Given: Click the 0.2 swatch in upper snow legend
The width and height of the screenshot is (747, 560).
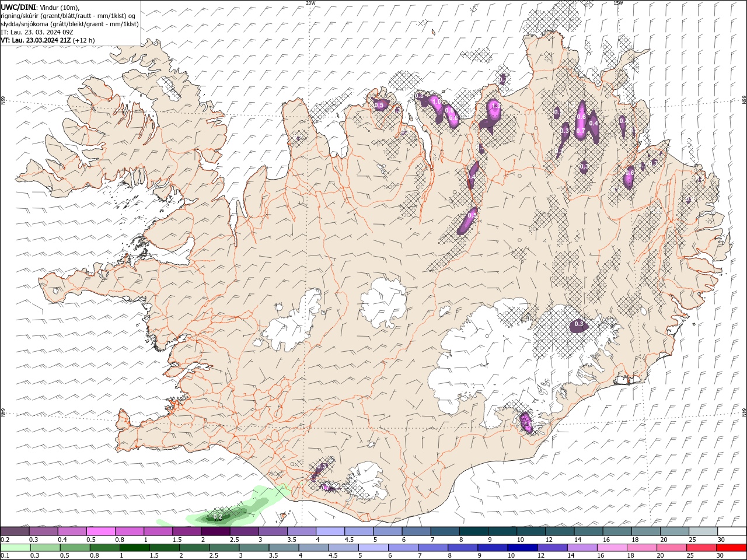Looking at the screenshot, I should [15, 531].
